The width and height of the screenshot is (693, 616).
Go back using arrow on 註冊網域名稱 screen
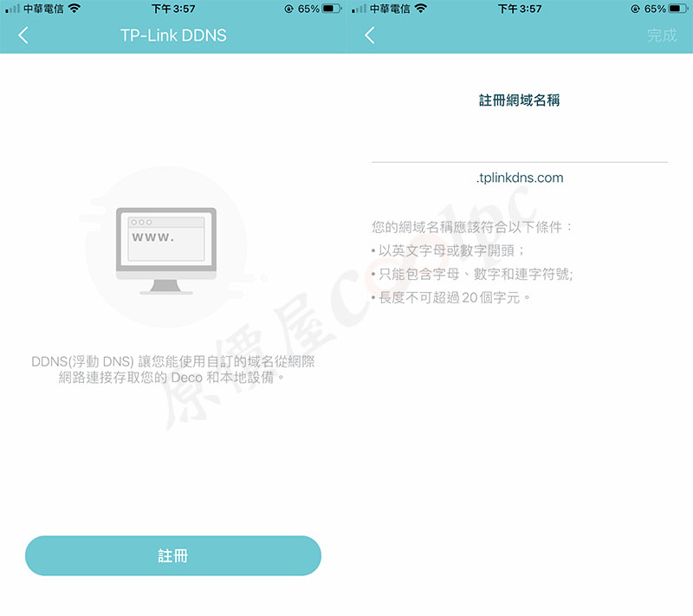[370, 36]
